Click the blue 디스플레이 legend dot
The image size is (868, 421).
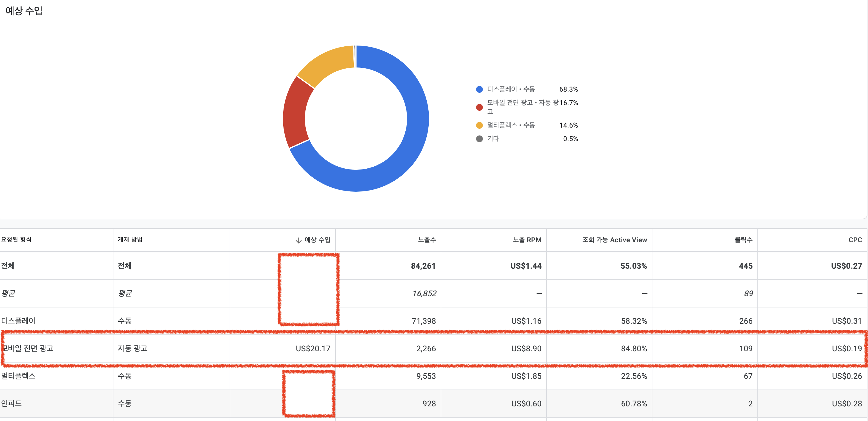pyautogui.click(x=479, y=89)
